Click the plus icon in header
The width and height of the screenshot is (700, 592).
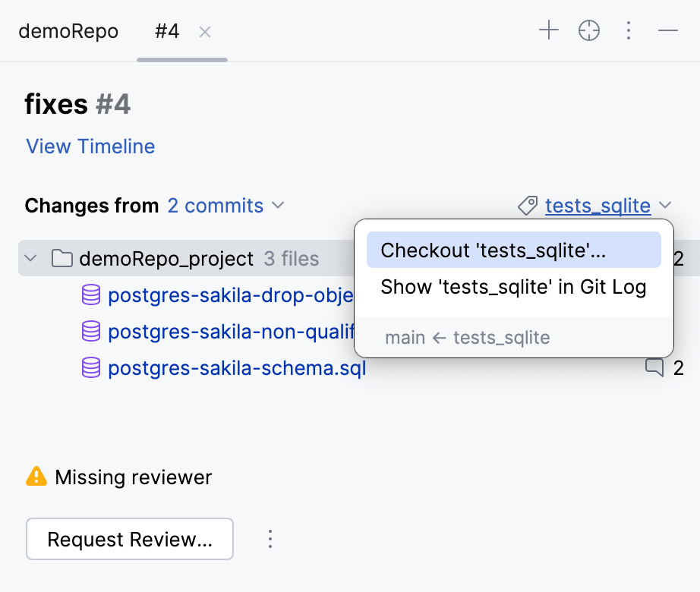coord(548,30)
